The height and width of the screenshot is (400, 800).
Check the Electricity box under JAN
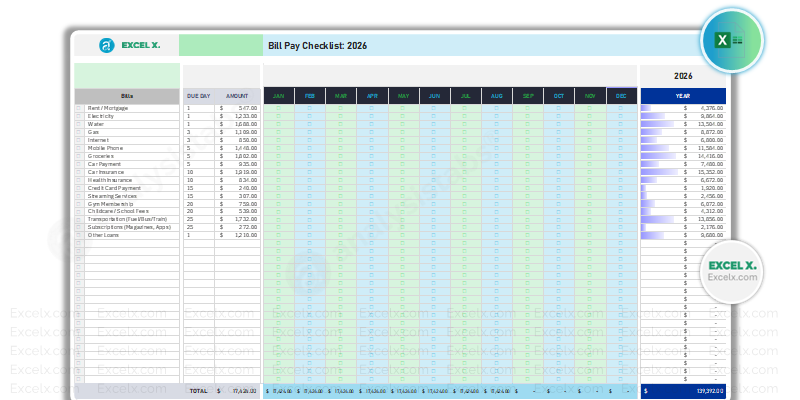(x=279, y=116)
